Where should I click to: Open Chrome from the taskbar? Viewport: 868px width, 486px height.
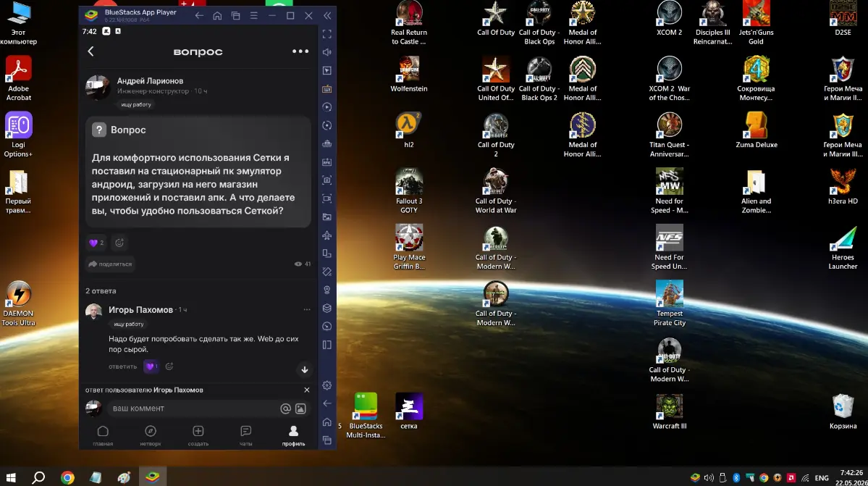[67, 477]
